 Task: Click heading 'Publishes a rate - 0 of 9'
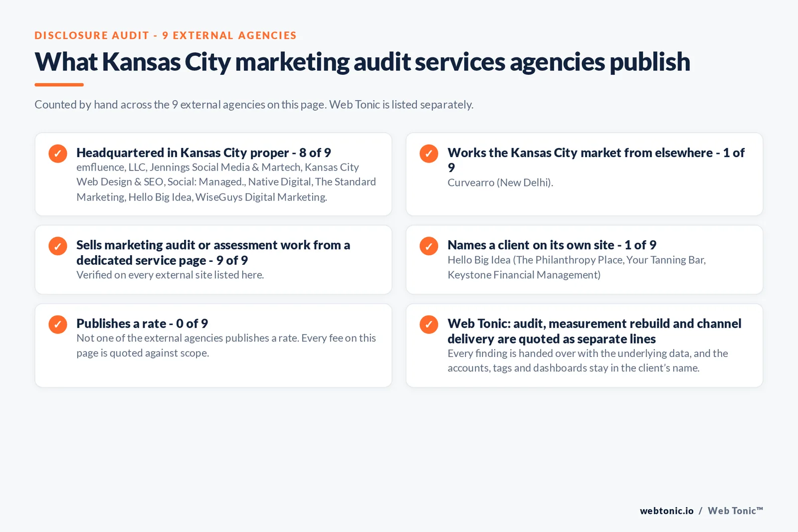click(142, 324)
